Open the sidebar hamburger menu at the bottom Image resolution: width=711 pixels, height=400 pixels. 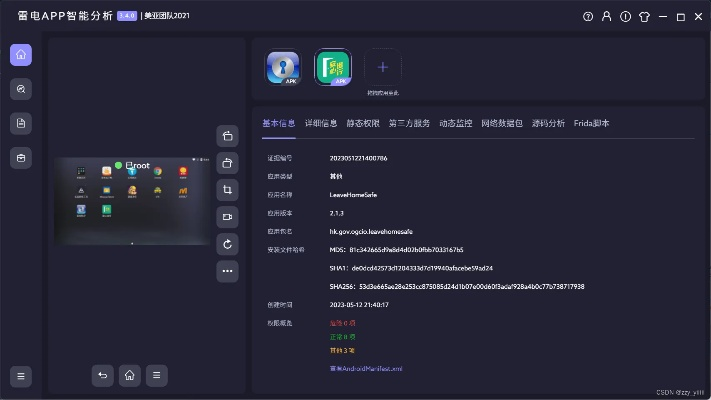21,376
